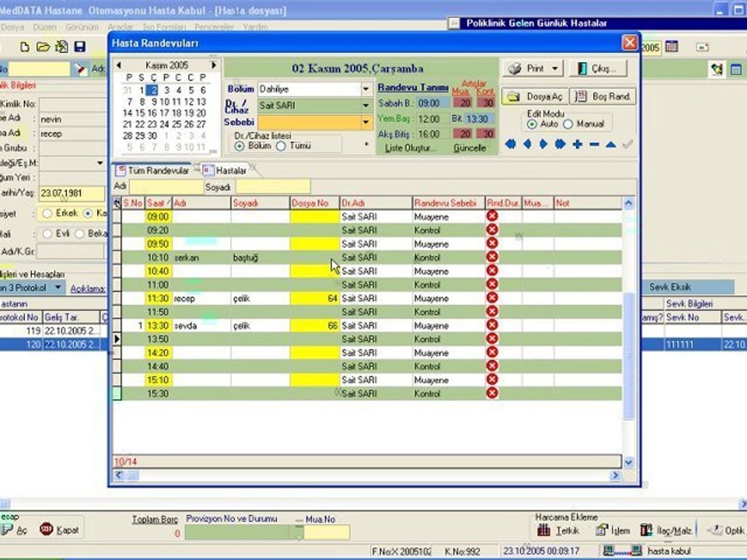Open the Görünüm menu
747x560 pixels.
click(x=82, y=27)
